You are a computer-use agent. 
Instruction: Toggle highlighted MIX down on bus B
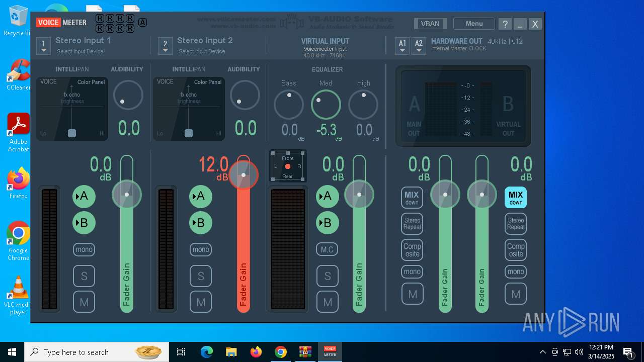point(516,198)
